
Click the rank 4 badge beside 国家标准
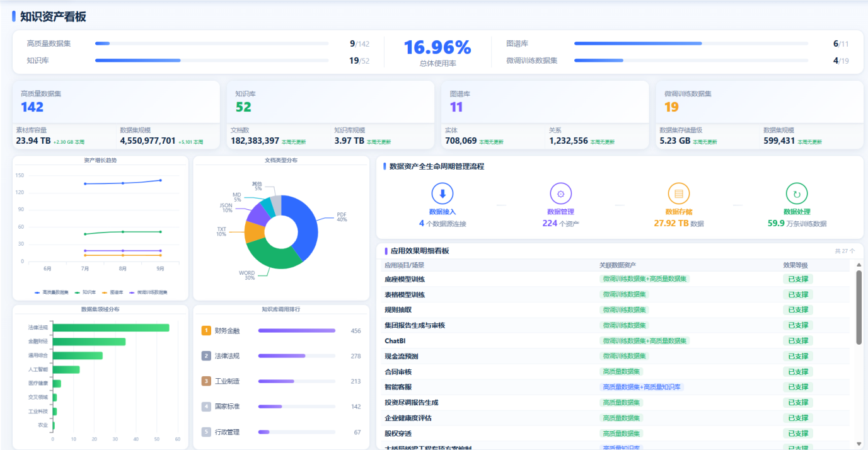(206, 407)
